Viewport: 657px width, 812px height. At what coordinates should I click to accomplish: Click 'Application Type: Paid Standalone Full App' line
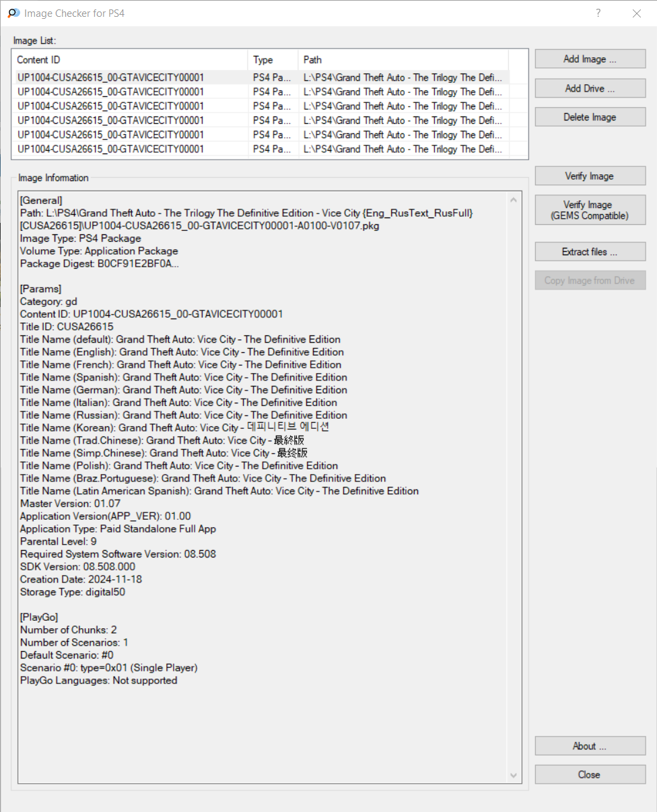point(118,529)
